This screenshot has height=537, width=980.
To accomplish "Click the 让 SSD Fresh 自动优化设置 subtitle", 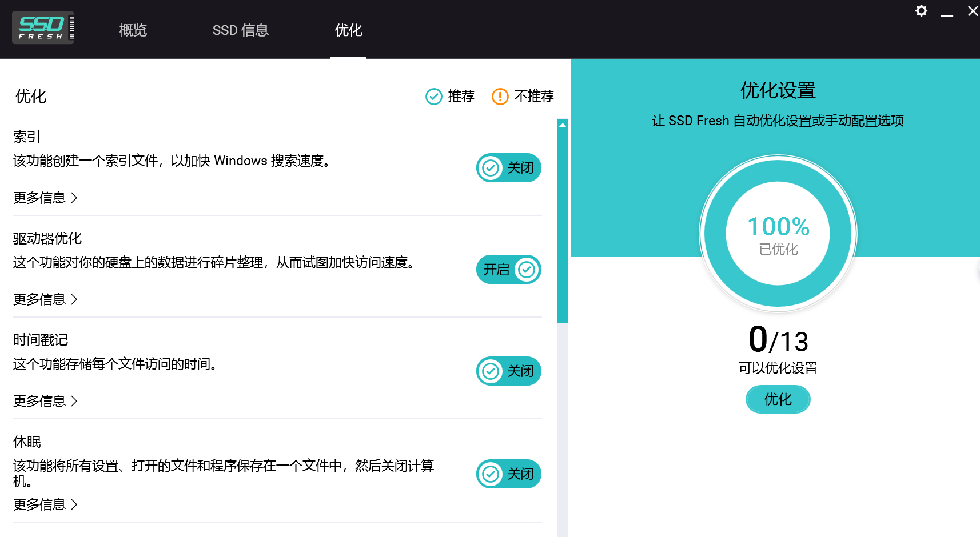I will [x=778, y=121].
